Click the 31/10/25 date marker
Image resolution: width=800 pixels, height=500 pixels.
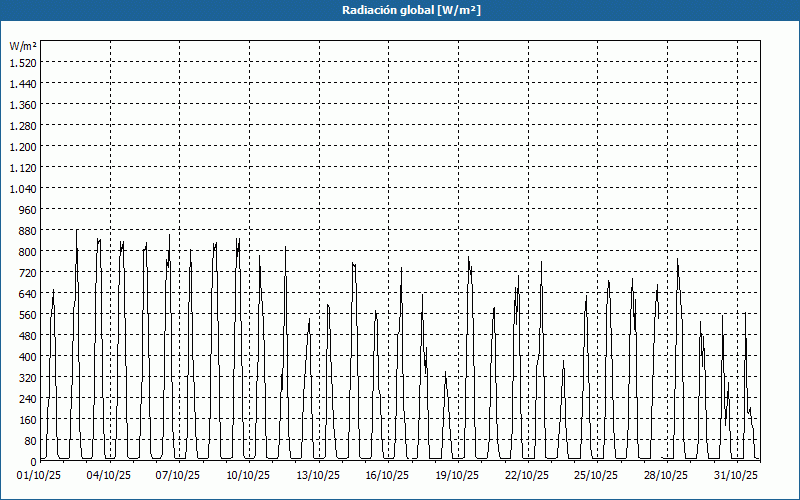[737, 475]
